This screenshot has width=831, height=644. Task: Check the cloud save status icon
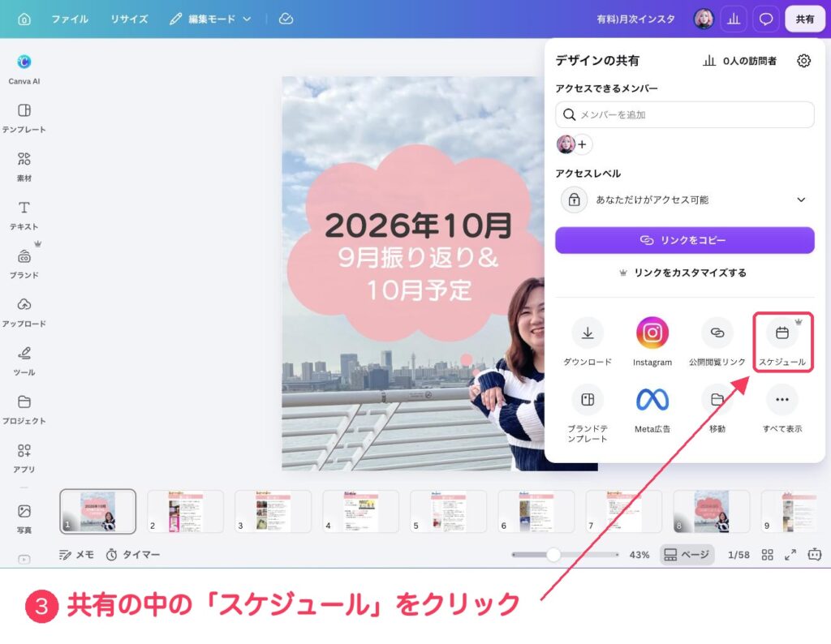(286, 19)
